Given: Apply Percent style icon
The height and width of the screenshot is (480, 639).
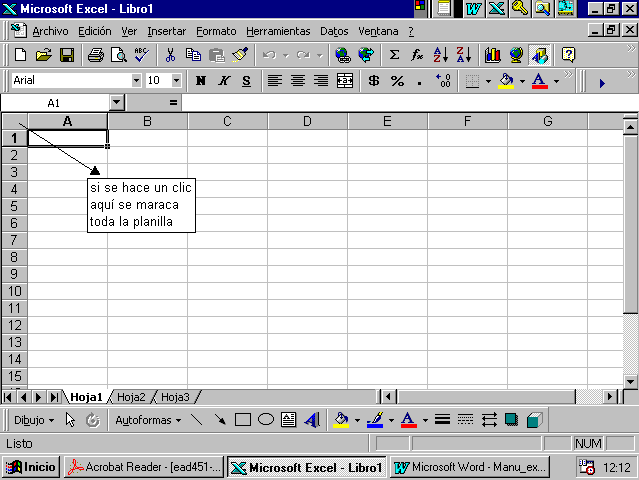Looking at the screenshot, I should [x=397, y=81].
